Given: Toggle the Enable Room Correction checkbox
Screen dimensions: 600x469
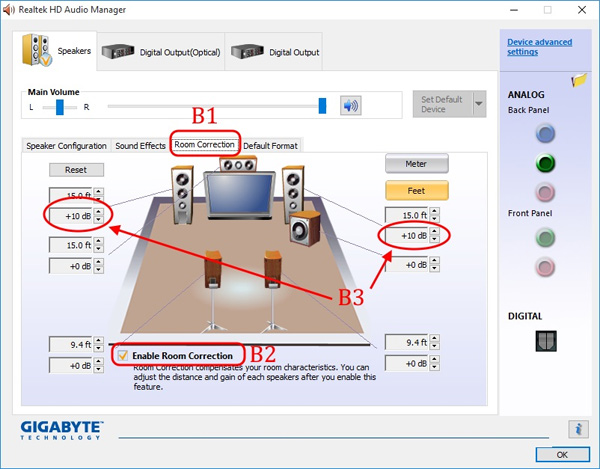Looking at the screenshot, I should [x=123, y=355].
